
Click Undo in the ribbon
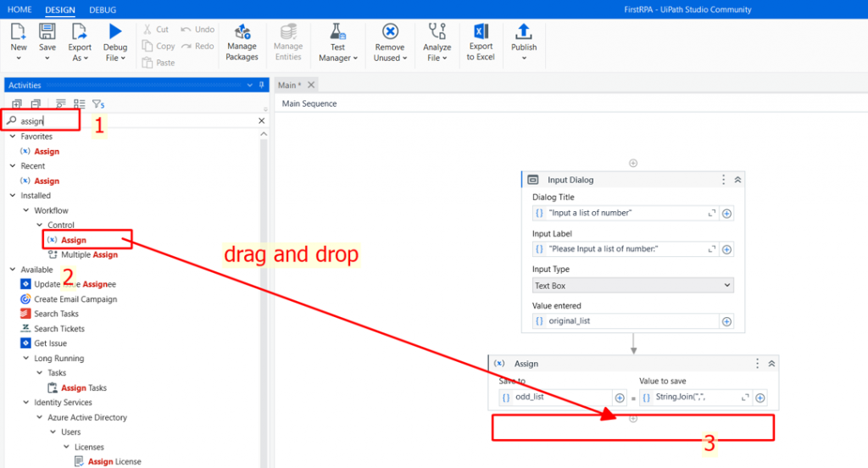click(x=198, y=30)
